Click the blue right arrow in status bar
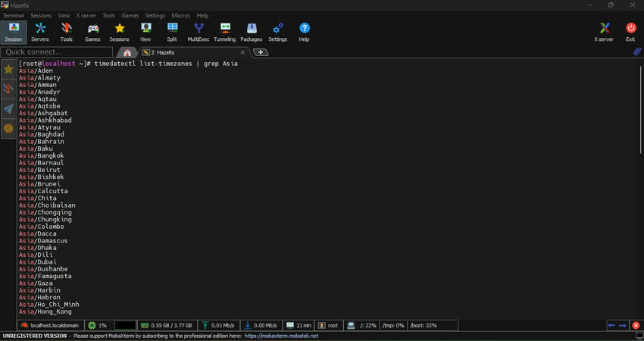Viewport: 644px width, 341px height. click(623, 325)
